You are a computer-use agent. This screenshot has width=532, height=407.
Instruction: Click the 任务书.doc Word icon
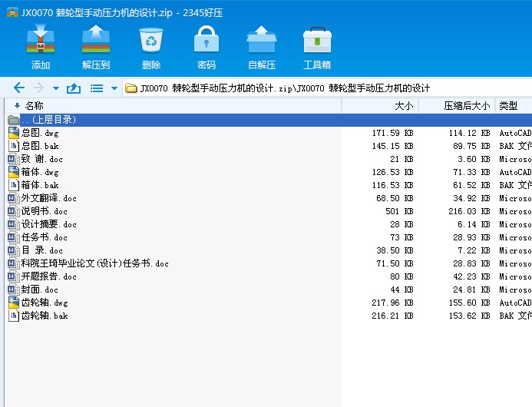point(13,237)
